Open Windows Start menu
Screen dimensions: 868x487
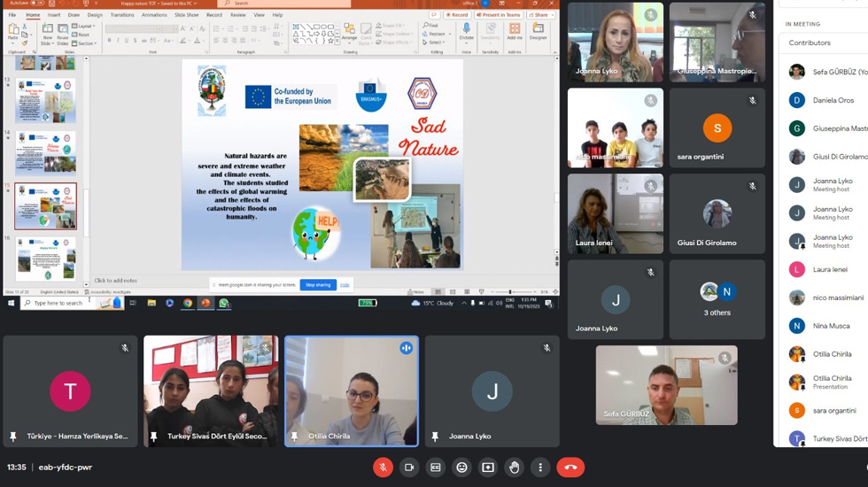click(11, 303)
